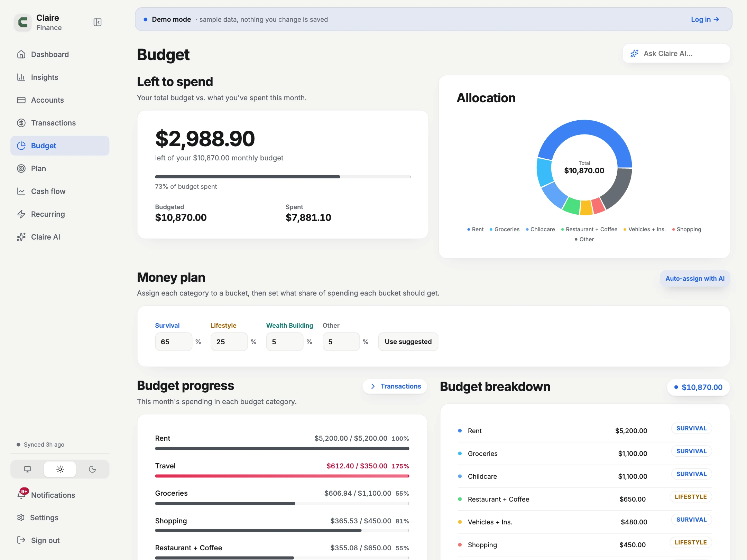The image size is (747, 560).
Task: Click the Survival percentage field
Action: [173, 342]
